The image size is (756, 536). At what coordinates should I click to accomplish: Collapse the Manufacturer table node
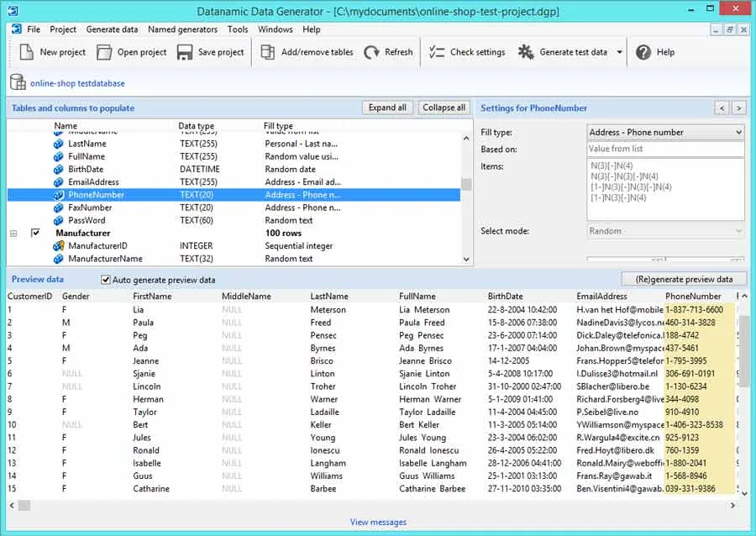pos(13,234)
